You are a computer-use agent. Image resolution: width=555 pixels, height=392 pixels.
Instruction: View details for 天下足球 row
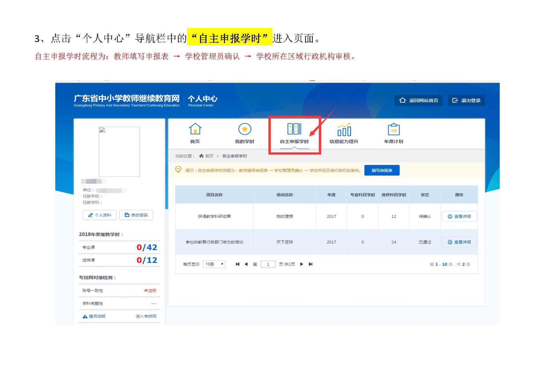coord(459,242)
